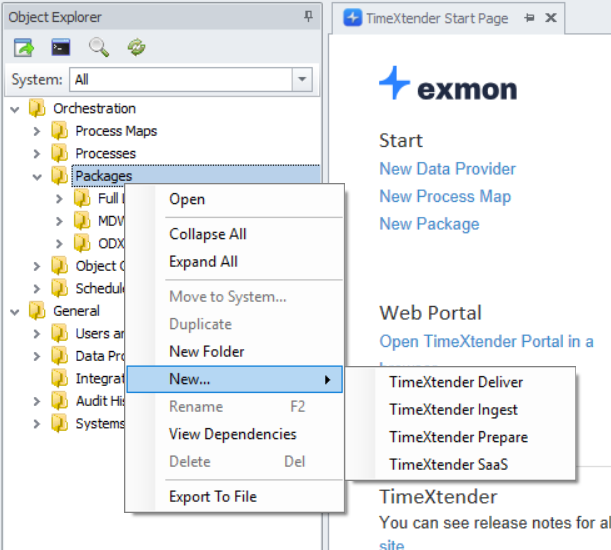
Task: Select the Process Maps tree item
Action: coord(116,131)
